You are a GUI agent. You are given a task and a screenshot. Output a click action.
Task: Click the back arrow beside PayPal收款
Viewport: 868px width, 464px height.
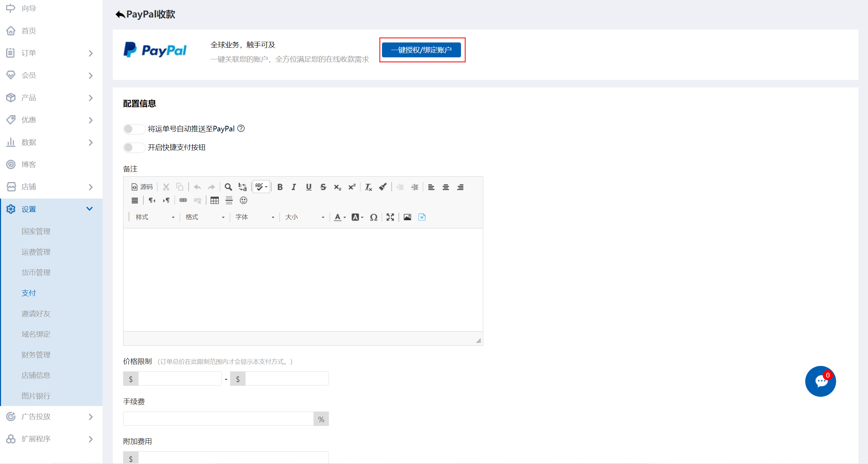[x=120, y=14]
